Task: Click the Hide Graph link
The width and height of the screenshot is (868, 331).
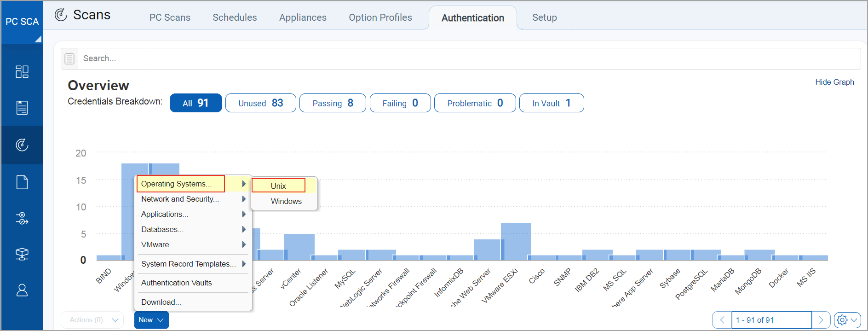Action: click(x=834, y=82)
